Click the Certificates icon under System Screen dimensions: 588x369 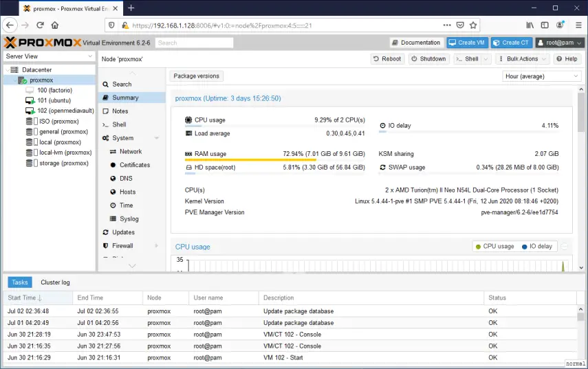tap(113, 165)
